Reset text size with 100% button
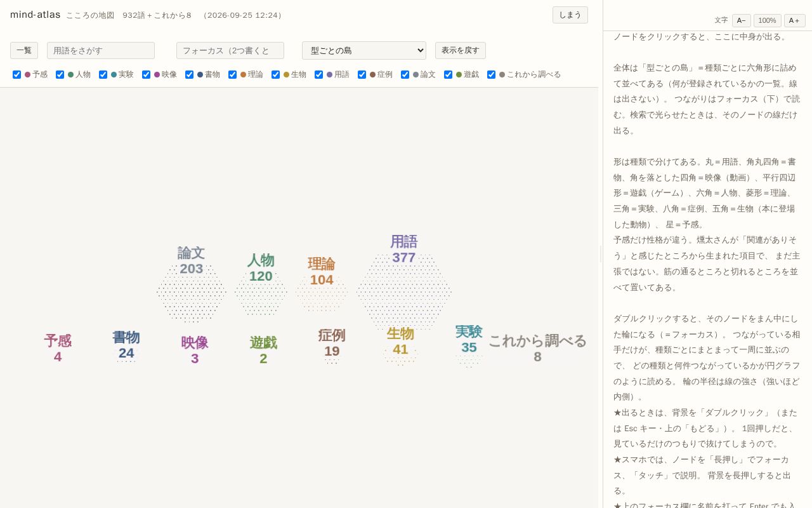The image size is (812, 508). click(x=768, y=20)
